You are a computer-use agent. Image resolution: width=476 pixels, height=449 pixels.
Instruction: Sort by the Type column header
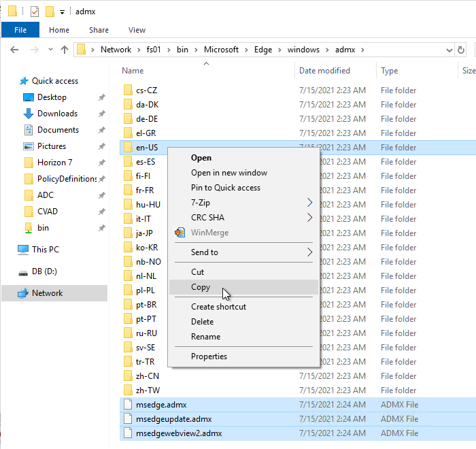tap(389, 71)
